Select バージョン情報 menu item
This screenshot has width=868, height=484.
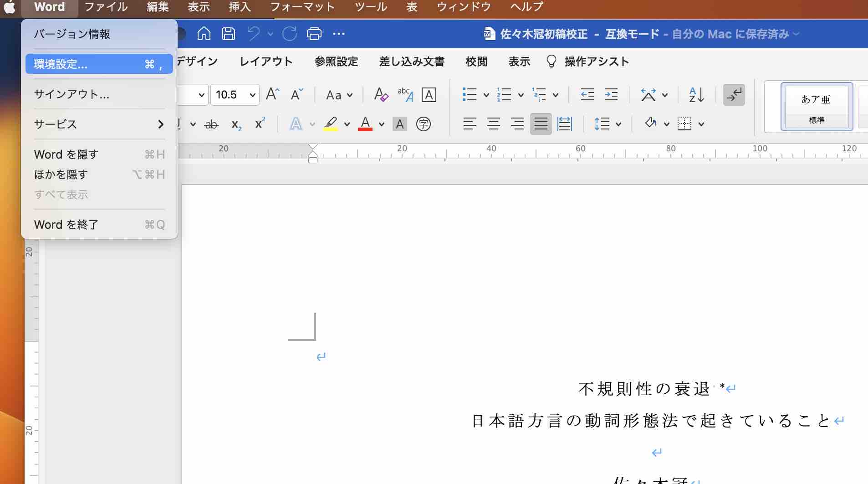click(99, 34)
